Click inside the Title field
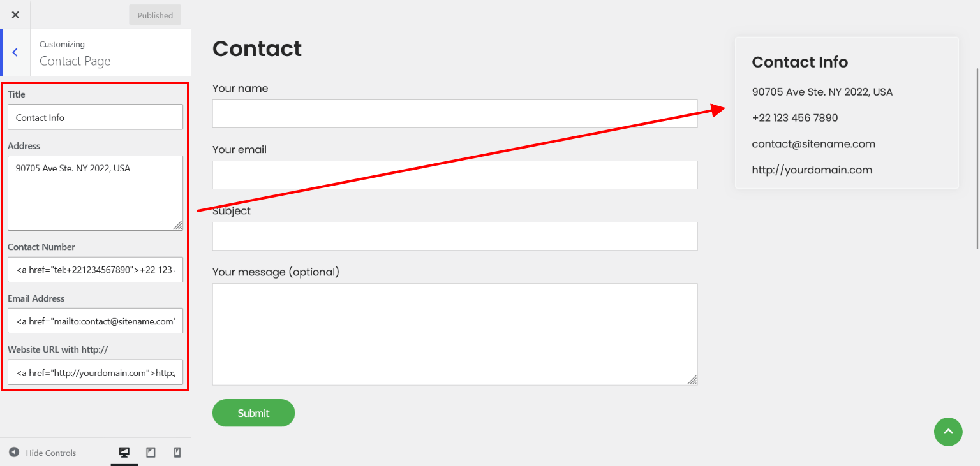Viewport: 980px width, 466px height. click(x=95, y=117)
